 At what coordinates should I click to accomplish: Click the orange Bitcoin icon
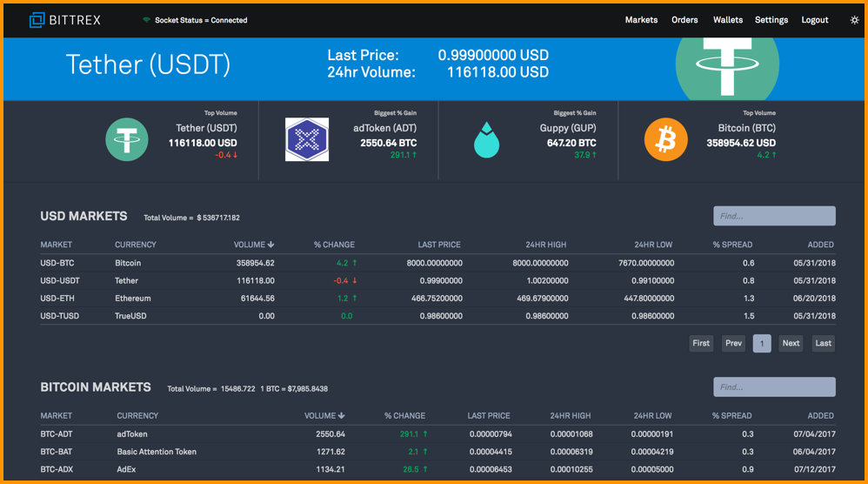[x=665, y=139]
